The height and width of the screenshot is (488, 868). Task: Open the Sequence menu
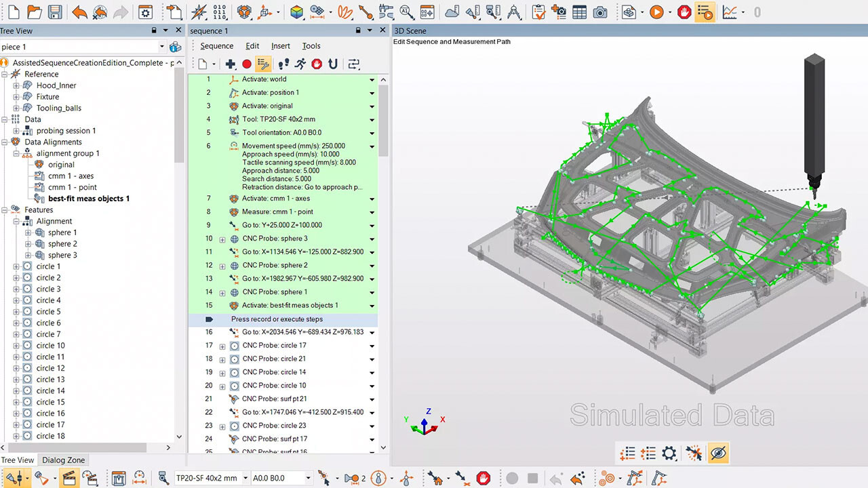217,46
